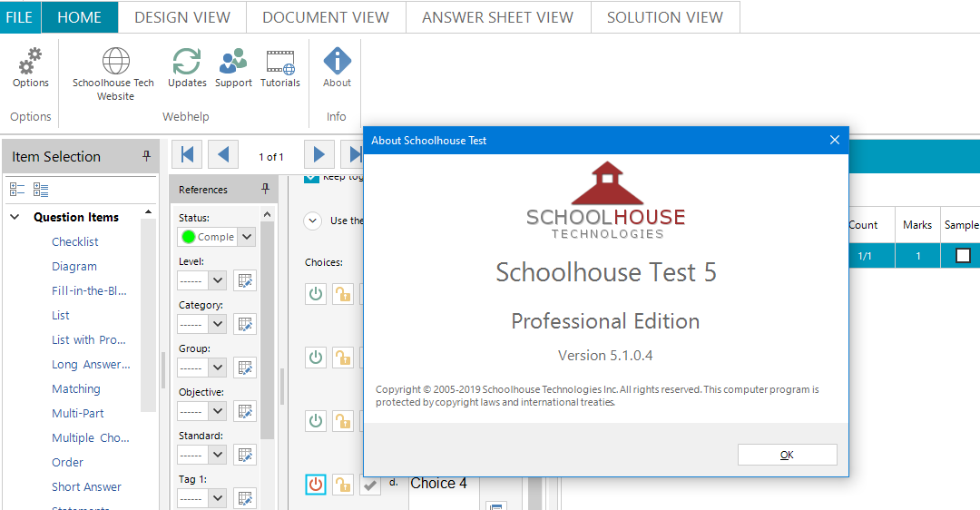Select the Short Answer question item
980x510 pixels.
coord(86,487)
